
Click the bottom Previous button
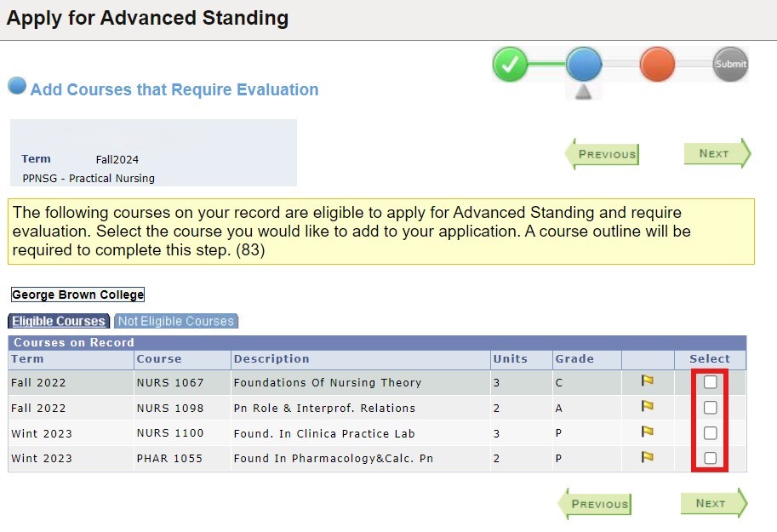(x=598, y=504)
